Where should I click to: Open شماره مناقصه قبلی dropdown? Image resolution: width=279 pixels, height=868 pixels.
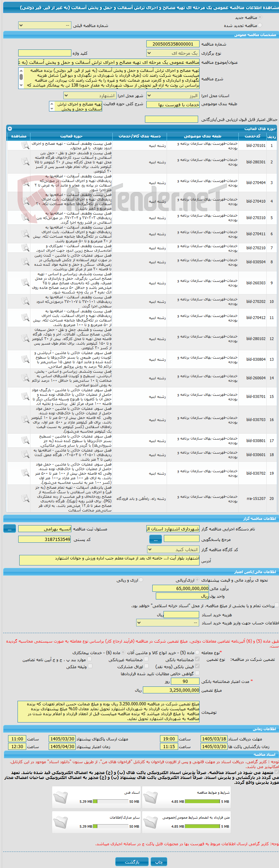pyautogui.click(x=45, y=25)
